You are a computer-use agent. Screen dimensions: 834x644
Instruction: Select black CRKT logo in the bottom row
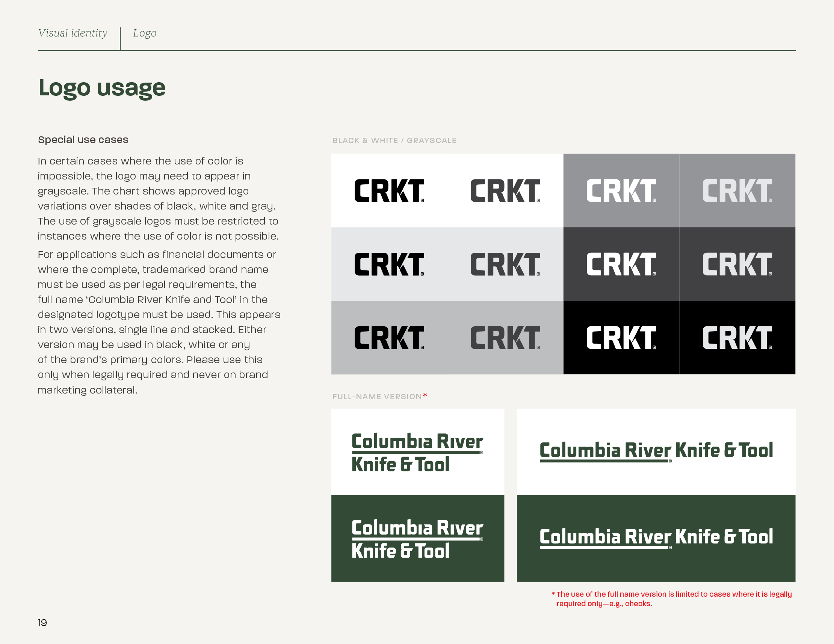pos(389,338)
